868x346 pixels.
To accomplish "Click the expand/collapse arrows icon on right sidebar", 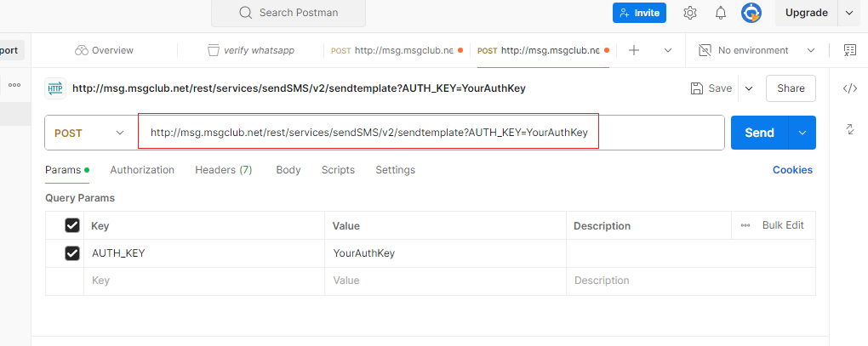I will 850,129.
